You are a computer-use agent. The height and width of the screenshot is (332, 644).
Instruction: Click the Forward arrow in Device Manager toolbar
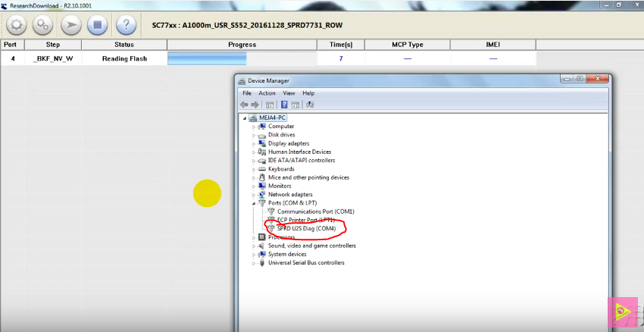point(255,105)
